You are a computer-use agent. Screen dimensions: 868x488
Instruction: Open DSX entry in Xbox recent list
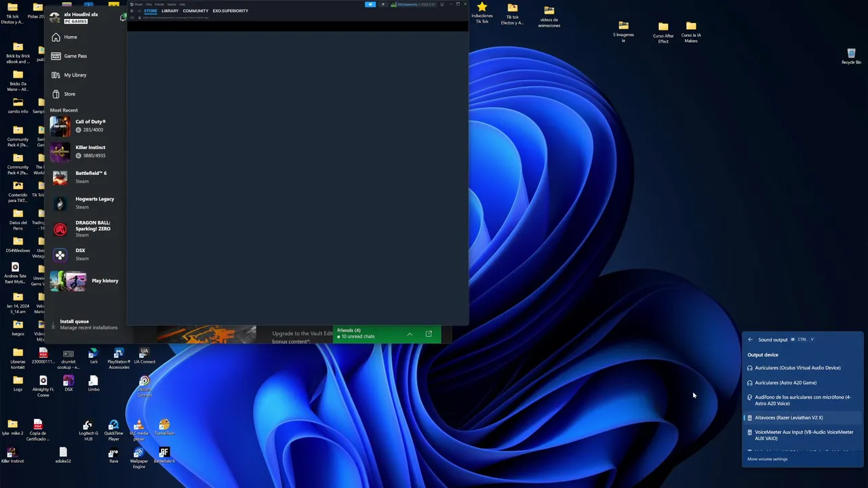[86, 255]
